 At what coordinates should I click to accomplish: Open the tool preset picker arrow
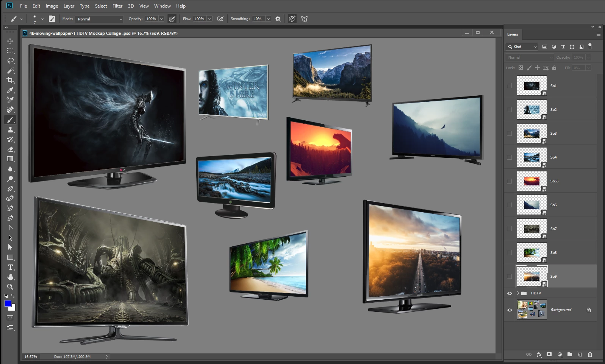(x=22, y=19)
